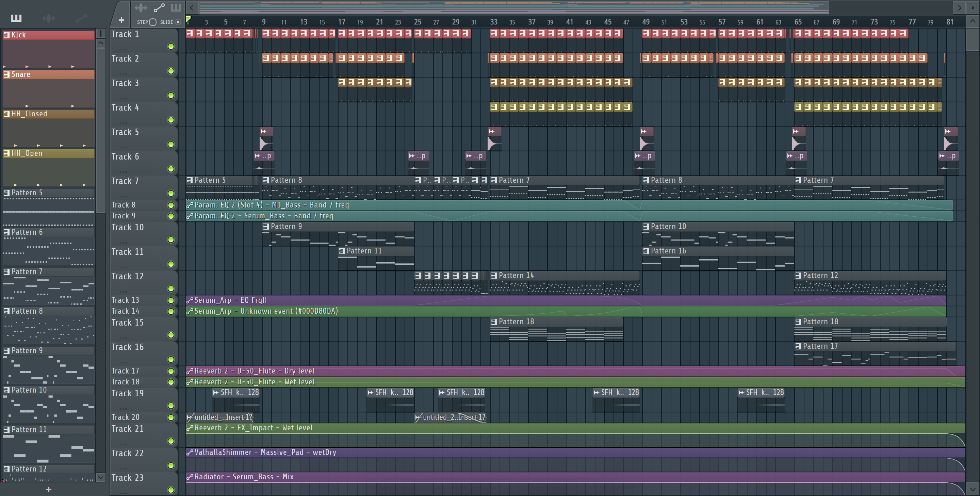Open the Pattern 11 clip menu on Track 11
This screenshot has width=980, height=496.
[x=342, y=251]
